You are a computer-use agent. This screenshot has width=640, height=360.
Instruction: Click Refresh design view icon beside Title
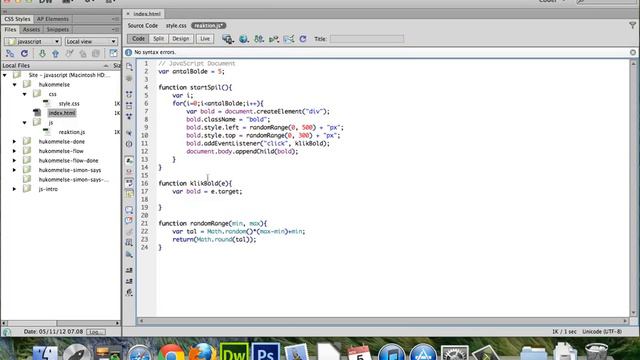coord(302,39)
